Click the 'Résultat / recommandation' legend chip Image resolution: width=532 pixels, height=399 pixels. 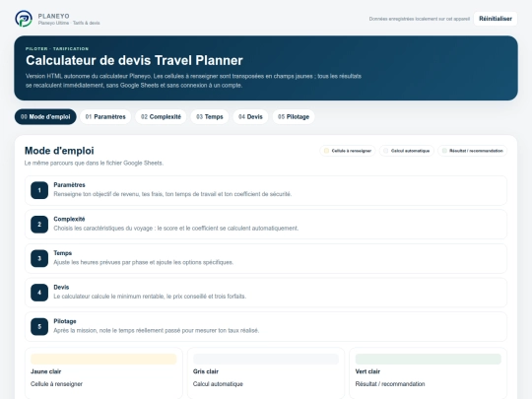(x=472, y=151)
